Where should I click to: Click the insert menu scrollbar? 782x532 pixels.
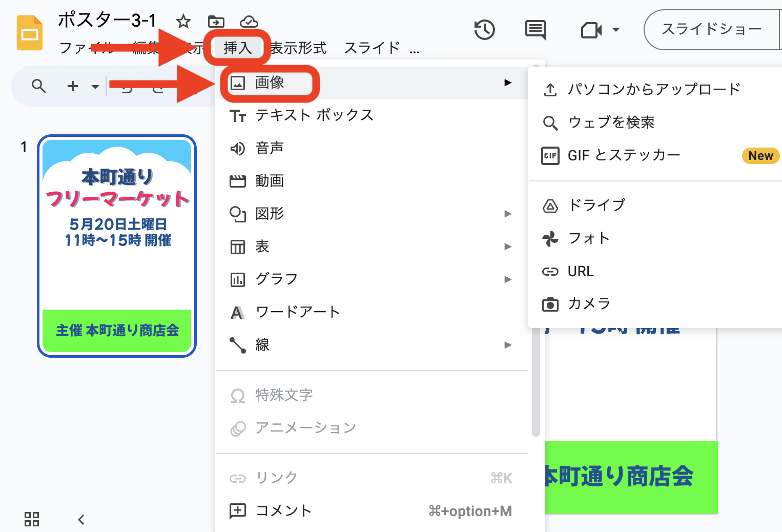(536, 256)
